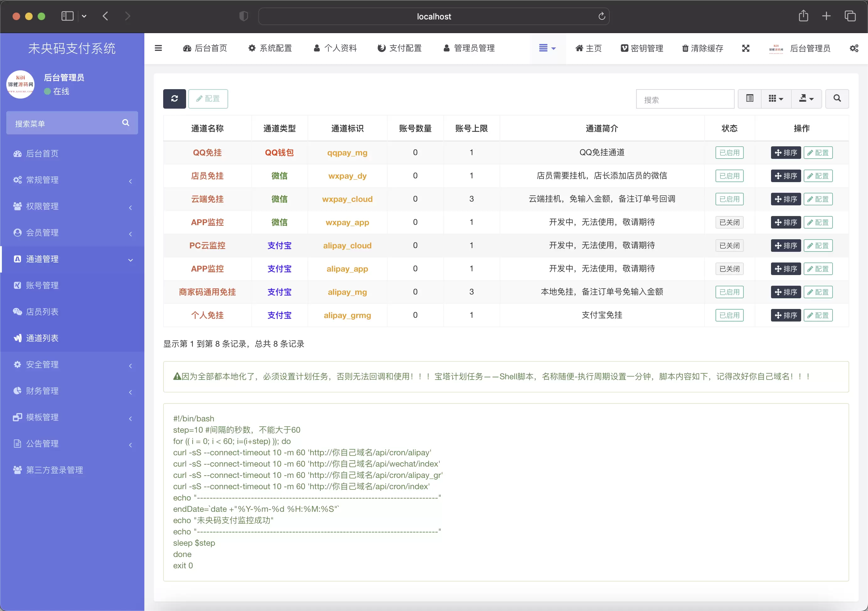Image resolution: width=868 pixels, height=611 pixels.
Task: Click 配置 button for wxpay_cloud row
Action: tap(818, 199)
